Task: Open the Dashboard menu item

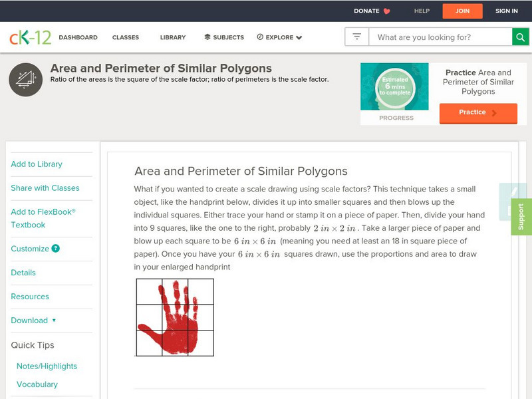Action: 78,37
